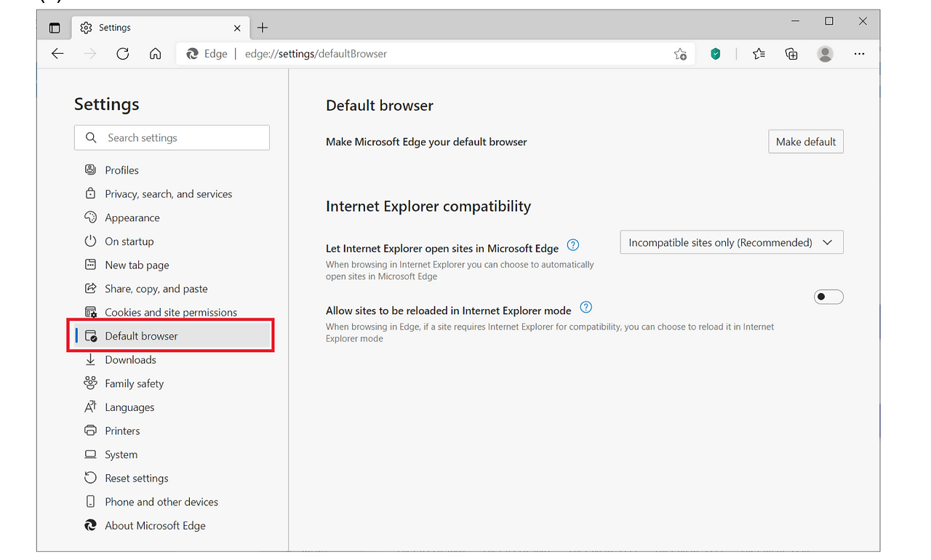Click the Share, copy, and paste icon
Image resolution: width=931 pixels, height=560 pixels.
[x=90, y=288]
